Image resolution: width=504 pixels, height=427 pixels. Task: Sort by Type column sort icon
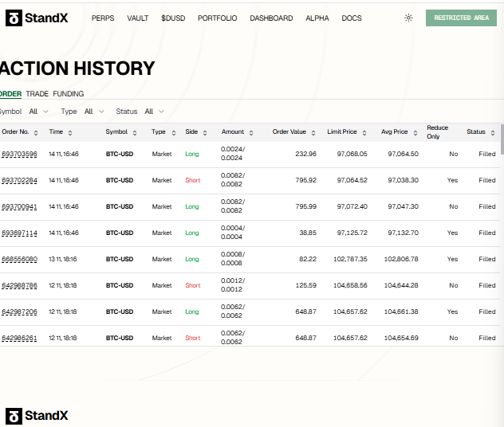click(174, 132)
